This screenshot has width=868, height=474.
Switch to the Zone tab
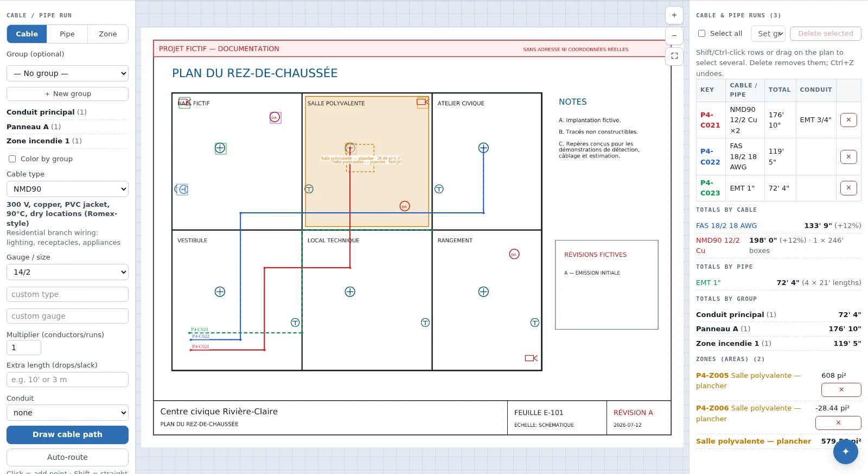click(108, 34)
